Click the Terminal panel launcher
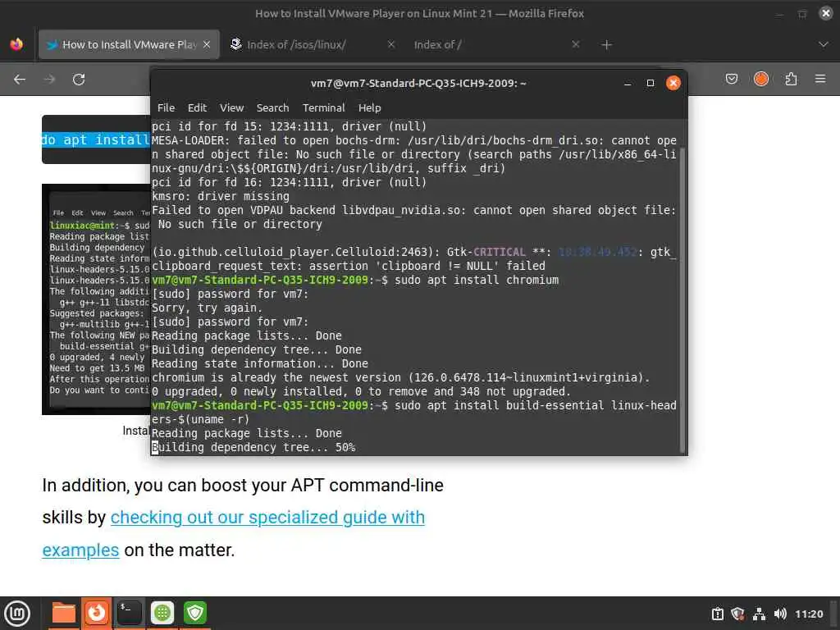The height and width of the screenshot is (630, 840). (129, 613)
